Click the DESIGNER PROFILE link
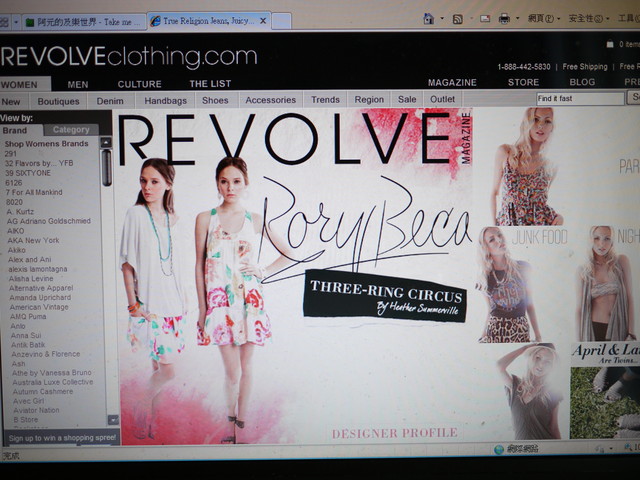The width and height of the screenshot is (640, 480). pos(394,433)
